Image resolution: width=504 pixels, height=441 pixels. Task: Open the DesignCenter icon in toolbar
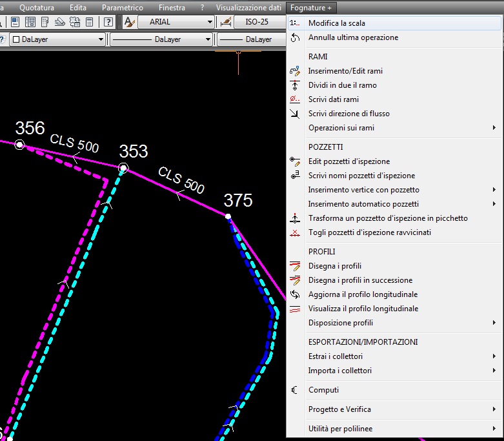(30, 22)
